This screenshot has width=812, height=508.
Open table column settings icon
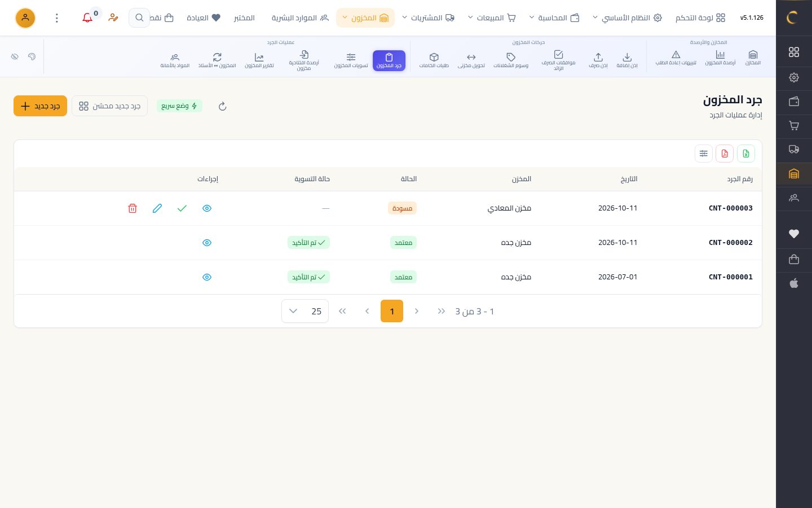pyautogui.click(x=704, y=154)
